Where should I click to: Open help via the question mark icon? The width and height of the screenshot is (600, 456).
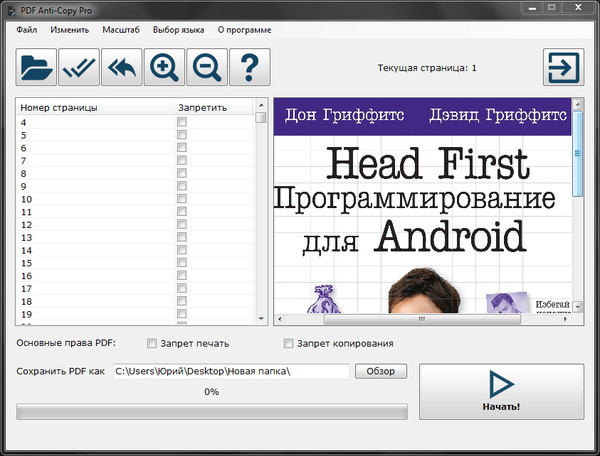point(250,67)
